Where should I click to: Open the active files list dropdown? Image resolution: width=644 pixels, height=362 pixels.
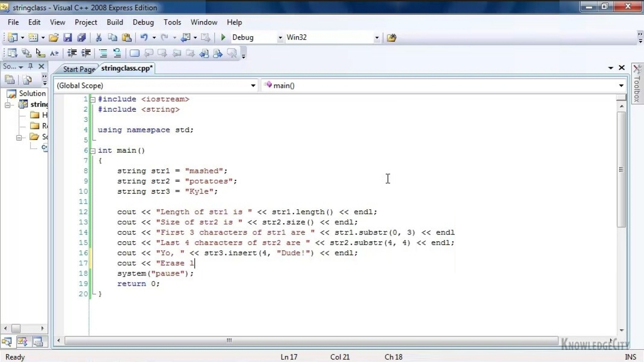coord(611,68)
